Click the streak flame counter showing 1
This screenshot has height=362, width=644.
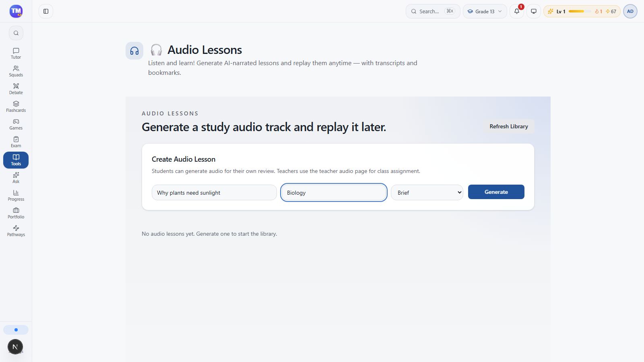pos(599,11)
